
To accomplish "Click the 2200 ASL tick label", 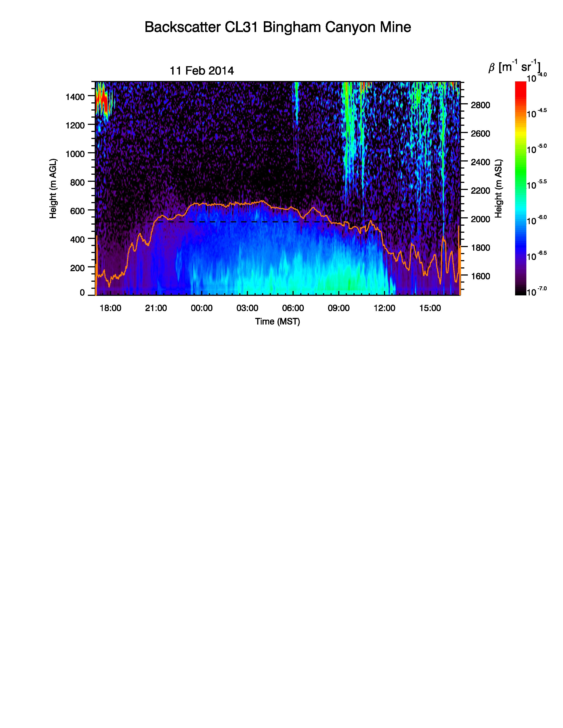I will point(480,191).
